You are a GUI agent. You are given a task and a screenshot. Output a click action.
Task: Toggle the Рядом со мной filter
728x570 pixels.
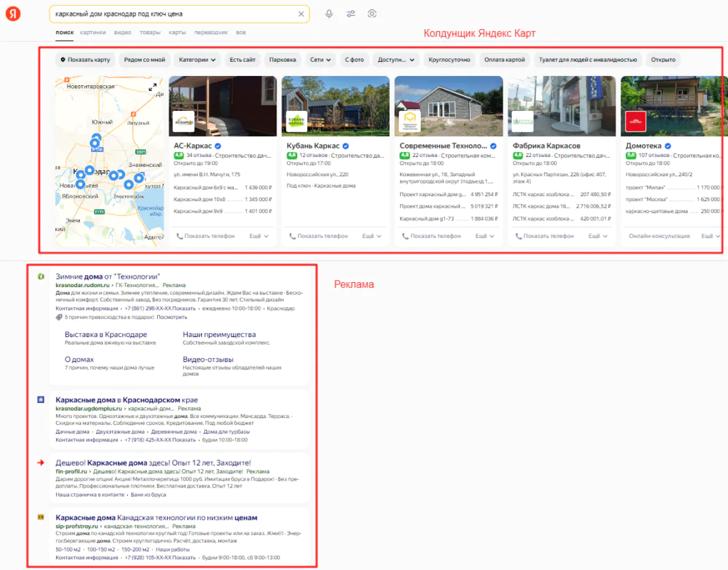[x=144, y=60]
